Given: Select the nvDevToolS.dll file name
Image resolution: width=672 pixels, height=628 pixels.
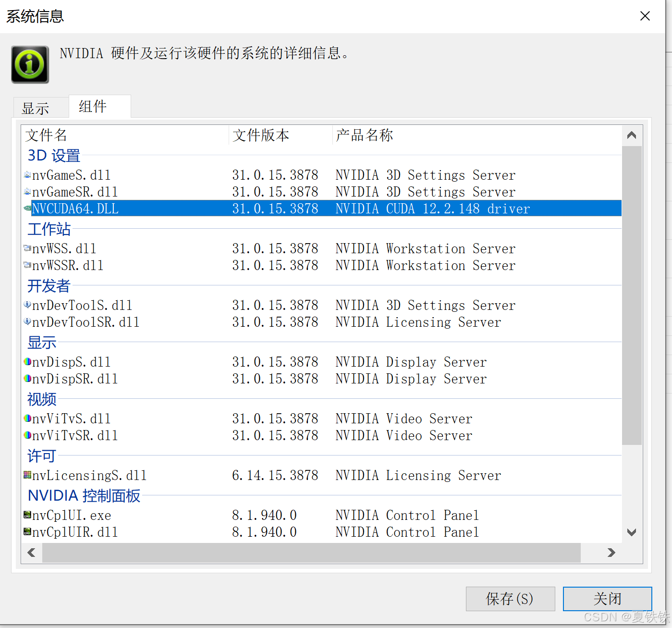Looking at the screenshot, I should click(82, 305).
